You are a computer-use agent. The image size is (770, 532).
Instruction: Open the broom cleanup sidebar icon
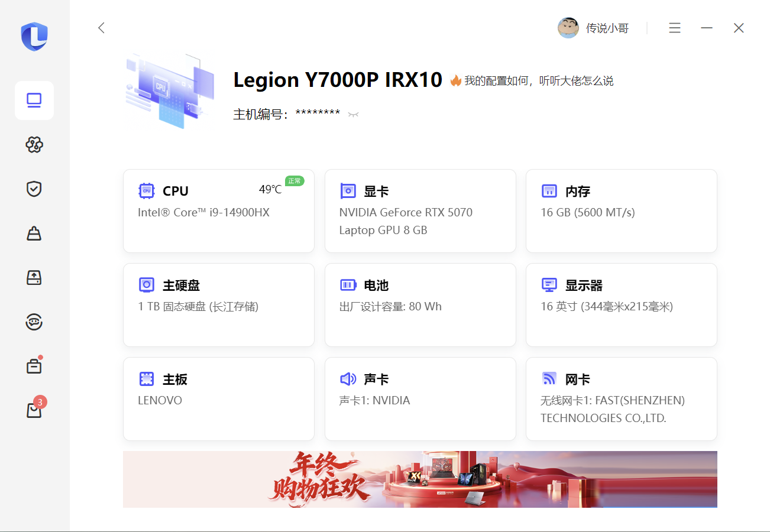pos(34,233)
